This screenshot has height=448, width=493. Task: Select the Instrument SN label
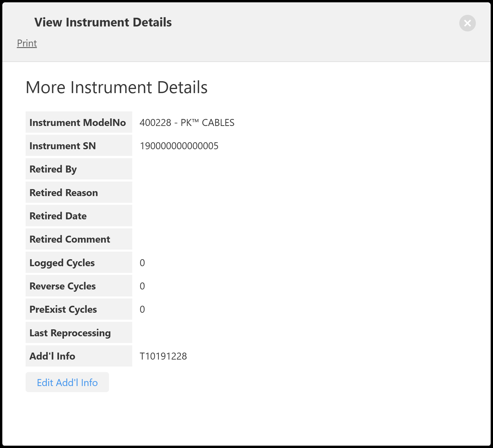coord(62,146)
